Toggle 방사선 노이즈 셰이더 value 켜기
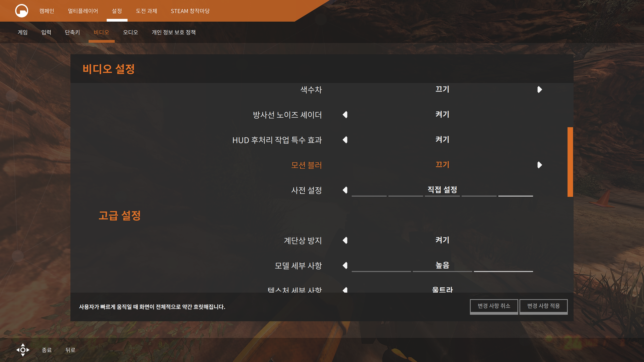 tap(442, 114)
